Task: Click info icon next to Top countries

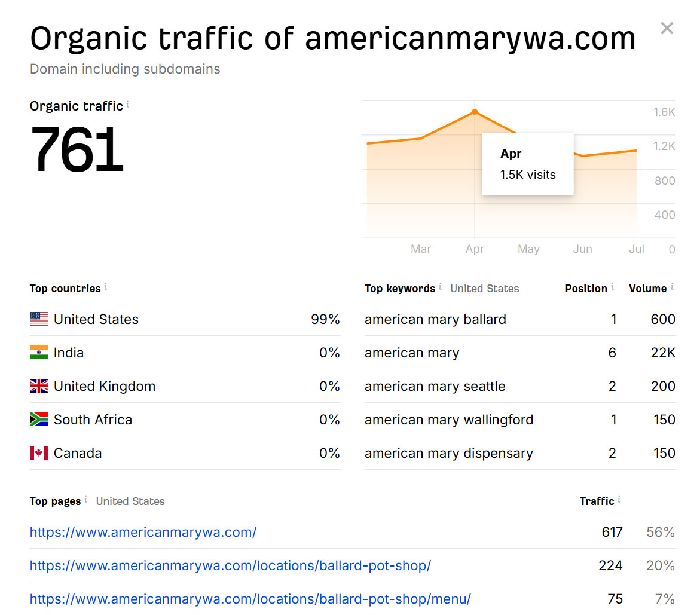Action: 106,287
